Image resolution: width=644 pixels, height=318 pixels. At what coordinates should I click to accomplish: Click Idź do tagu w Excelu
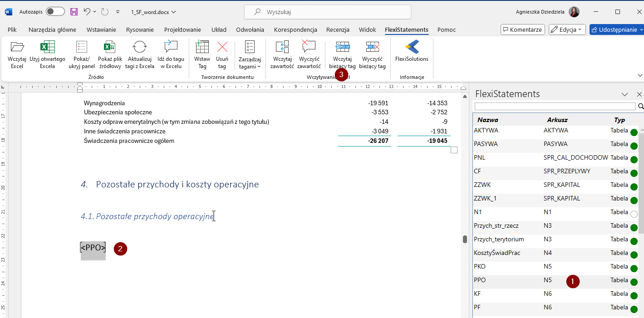click(171, 48)
